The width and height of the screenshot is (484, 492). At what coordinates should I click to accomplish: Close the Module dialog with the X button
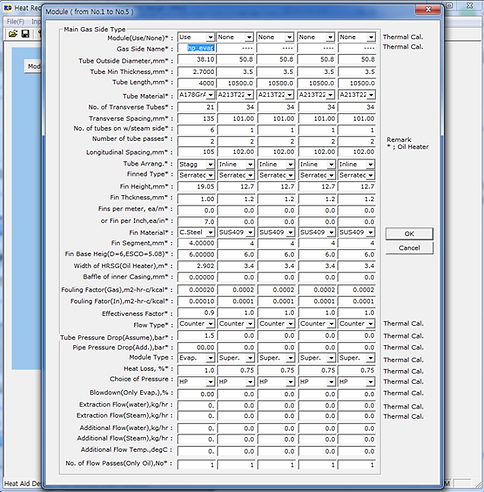pos(428,10)
